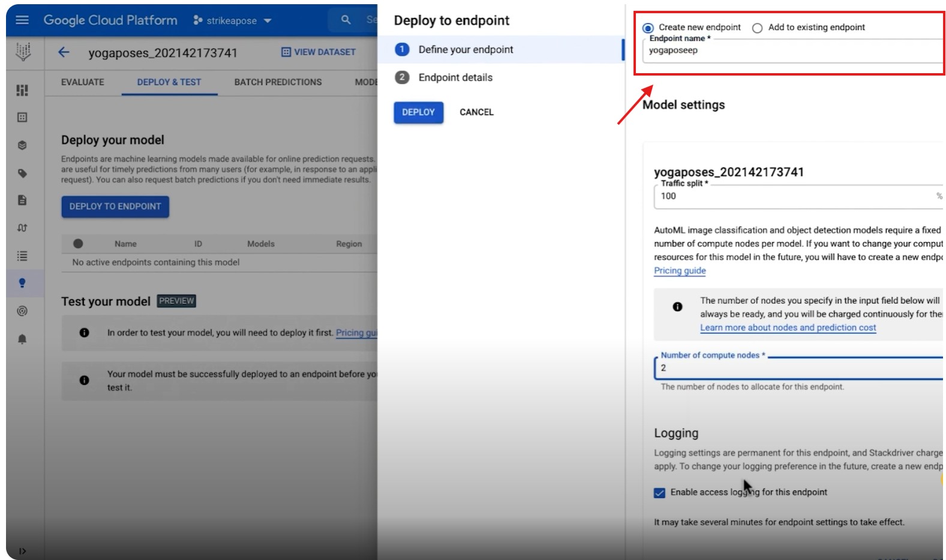Click the tag-shaped Labeling tasks sidebar icon
Image resolution: width=946 pixels, height=560 pixels.
point(22,173)
